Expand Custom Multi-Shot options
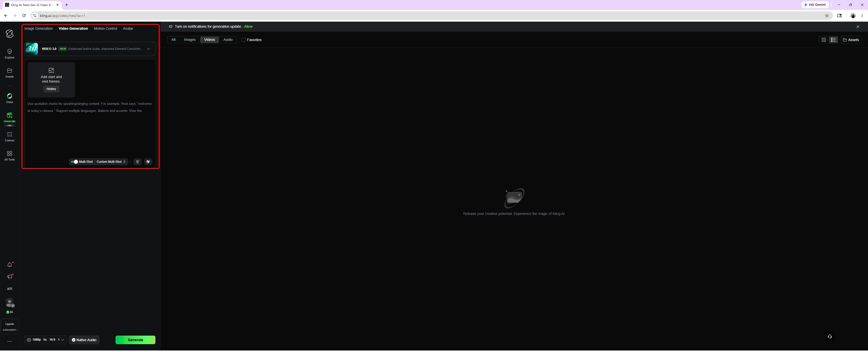 click(x=111, y=162)
